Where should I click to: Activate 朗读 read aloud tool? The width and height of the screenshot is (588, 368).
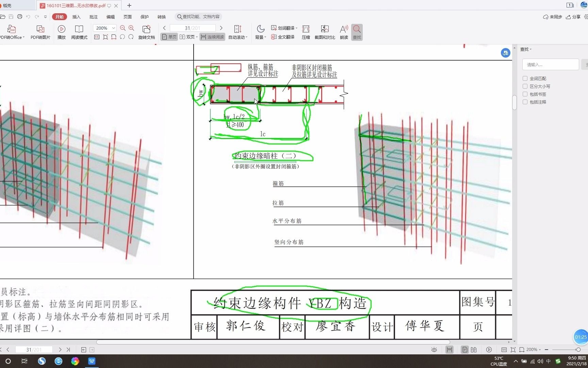pyautogui.click(x=344, y=32)
